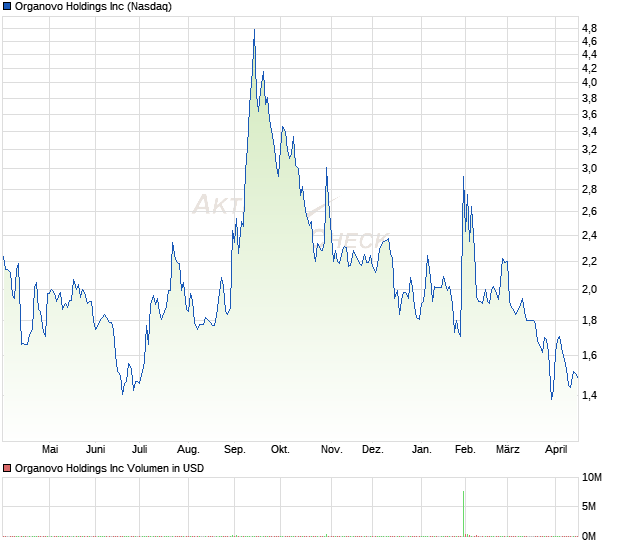Click the 4,2 price axis value
The height and width of the screenshot is (546, 620).
point(589,68)
